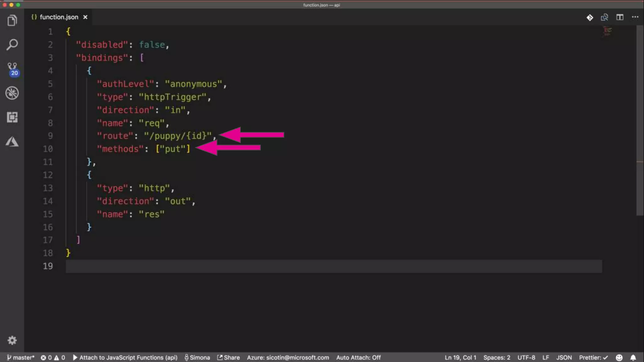Click the notifications bell icon
This screenshot has height=362, width=644.
click(633, 358)
